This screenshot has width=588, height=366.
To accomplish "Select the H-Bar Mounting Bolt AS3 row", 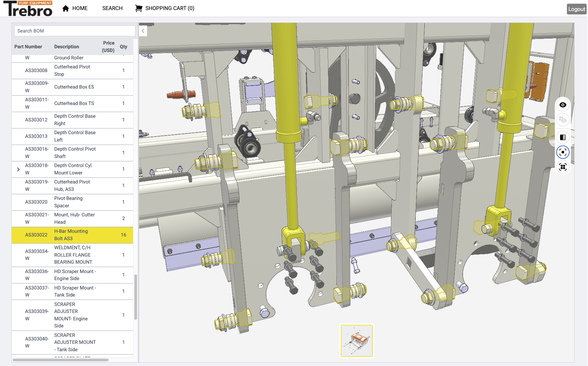I will point(72,235).
